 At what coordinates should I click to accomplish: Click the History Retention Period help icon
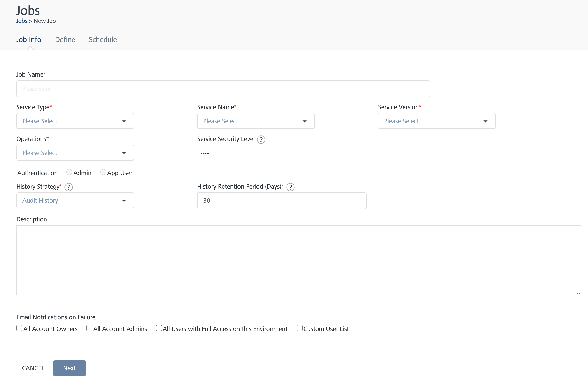point(290,187)
